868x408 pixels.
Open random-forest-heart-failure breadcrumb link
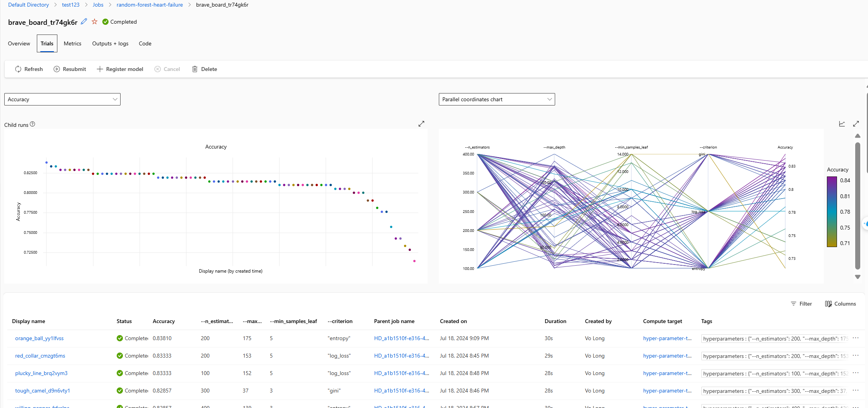click(150, 5)
